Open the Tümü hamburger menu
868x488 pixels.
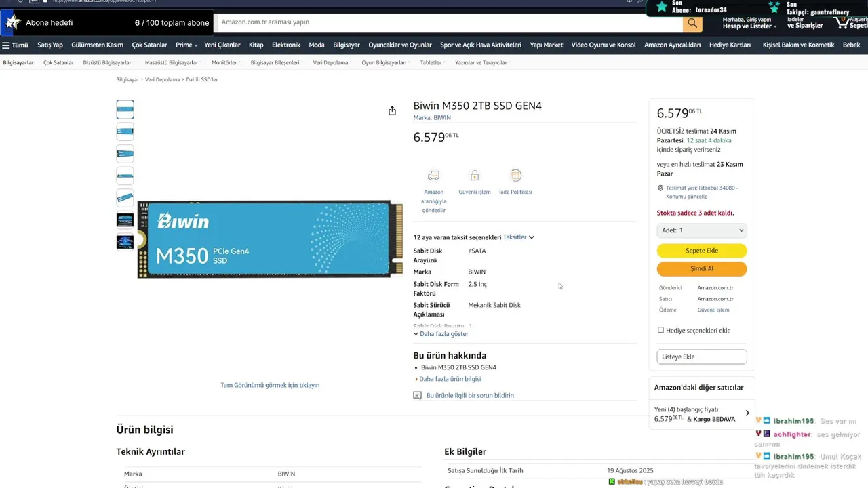[x=15, y=45]
